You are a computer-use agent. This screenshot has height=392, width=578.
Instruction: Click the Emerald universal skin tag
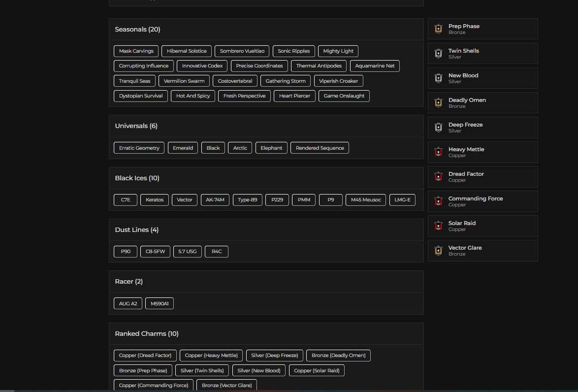pos(183,148)
